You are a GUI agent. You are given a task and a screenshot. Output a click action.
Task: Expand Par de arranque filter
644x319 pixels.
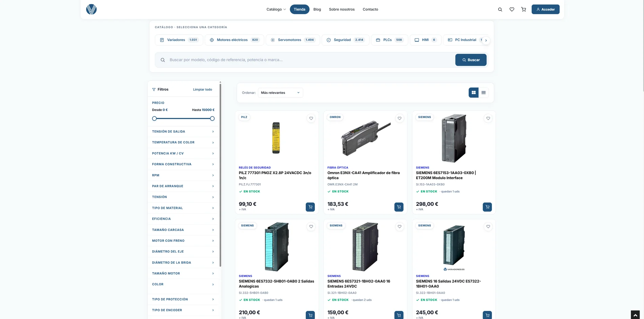183,186
